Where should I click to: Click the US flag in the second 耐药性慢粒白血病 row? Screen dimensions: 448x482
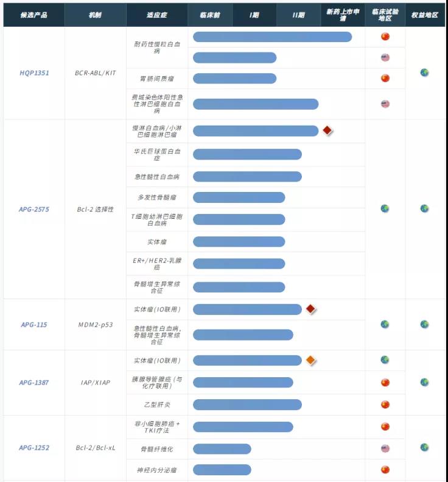pyautogui.click(x=385, y=57)
